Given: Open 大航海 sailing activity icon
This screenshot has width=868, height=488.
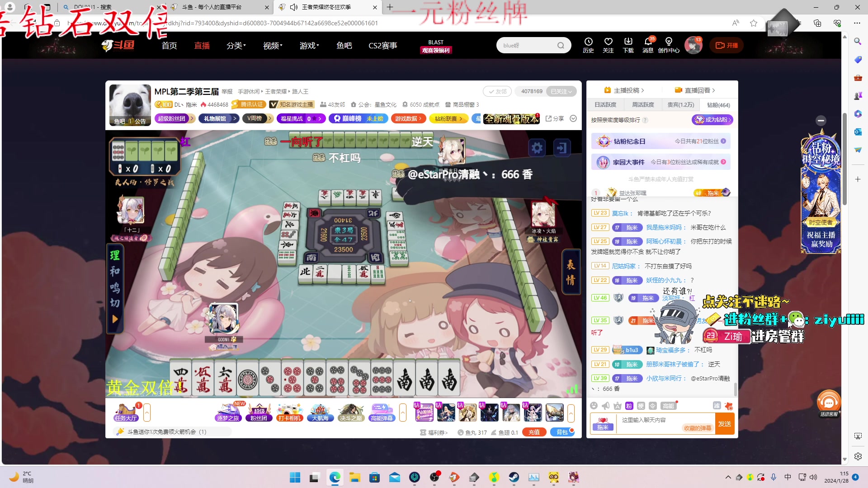Looking at the screenshot, I should (x=320, y=413).
